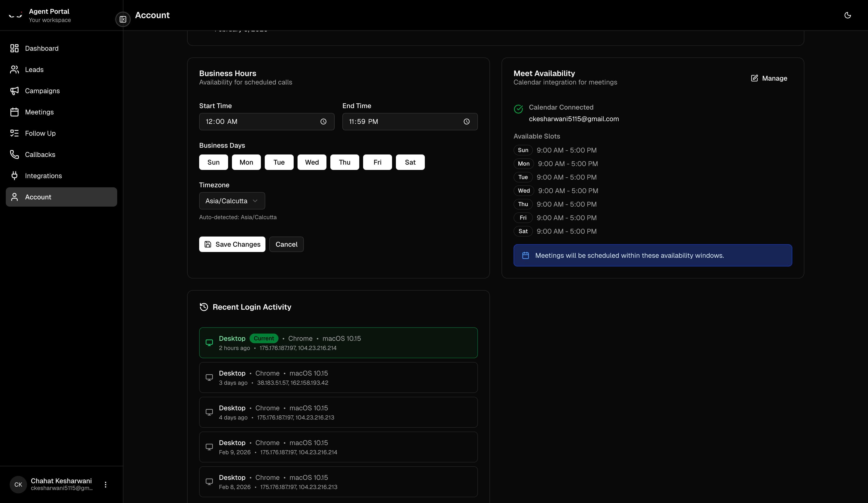868x503 pixels.
Task: Open Integrations from the sidebar icon
Action: coord(14,176)
